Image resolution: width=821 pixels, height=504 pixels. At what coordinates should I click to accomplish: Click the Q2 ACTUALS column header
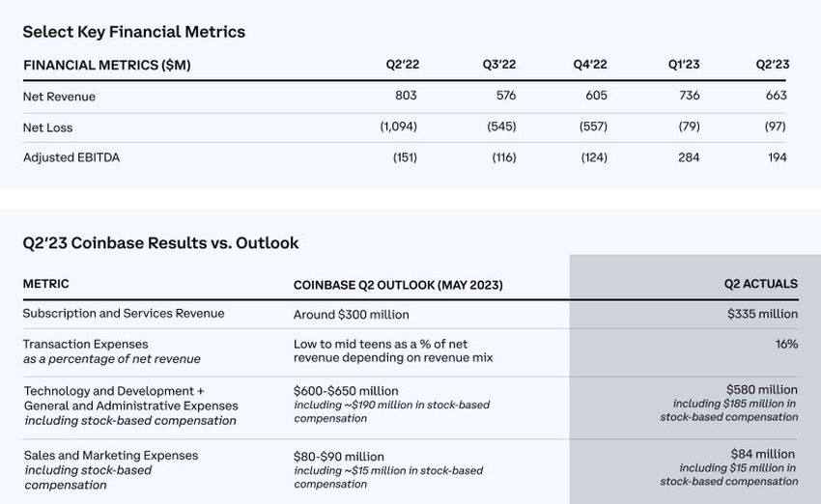point(761,284)
